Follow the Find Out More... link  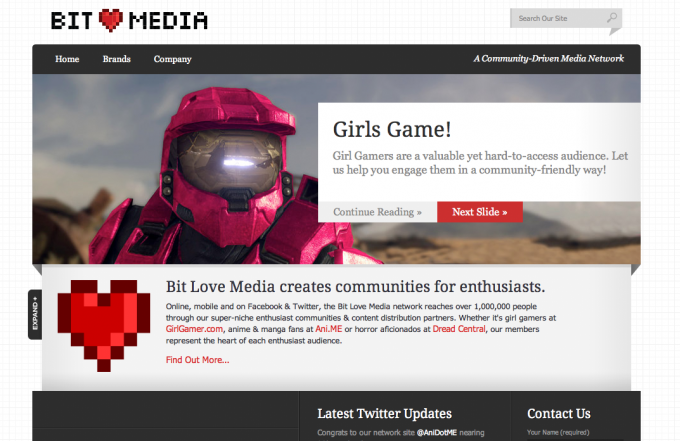[x=197, y=360]
